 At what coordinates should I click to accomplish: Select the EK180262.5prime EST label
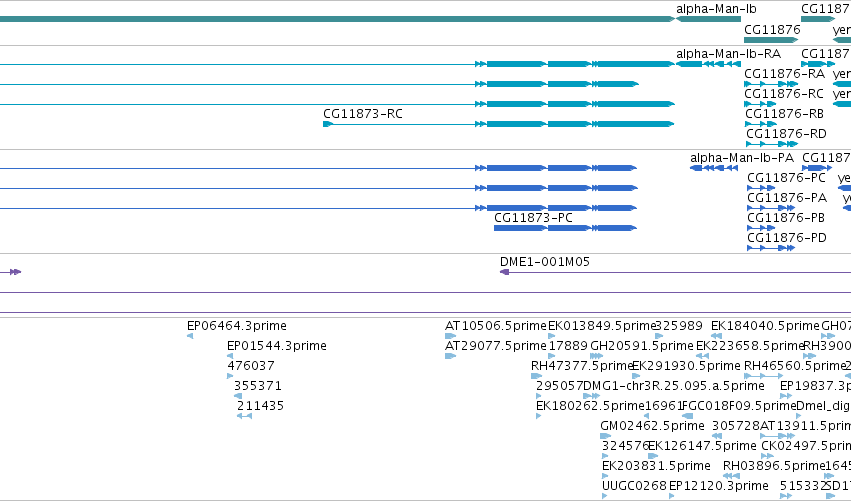590,406
